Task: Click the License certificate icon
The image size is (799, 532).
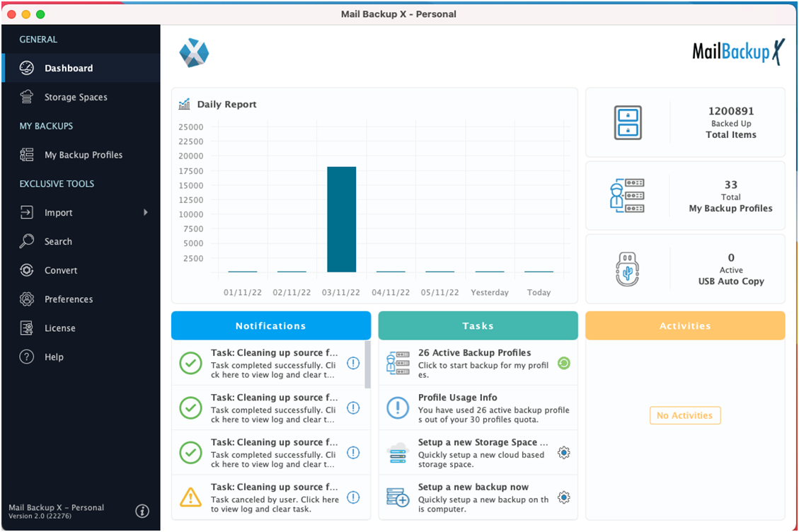Action: [x=26, y=328]
